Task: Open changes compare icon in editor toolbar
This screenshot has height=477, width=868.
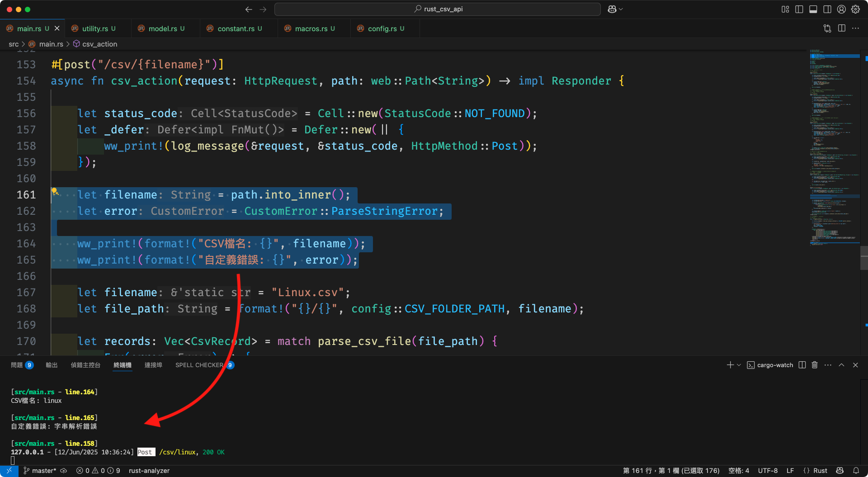Action: 827,28
